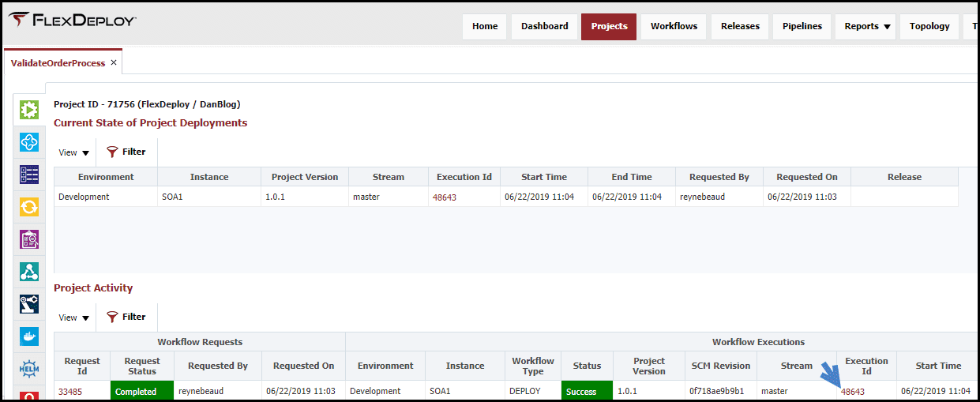Open the yellow circular arrows sidebar icon

(29, 207)
